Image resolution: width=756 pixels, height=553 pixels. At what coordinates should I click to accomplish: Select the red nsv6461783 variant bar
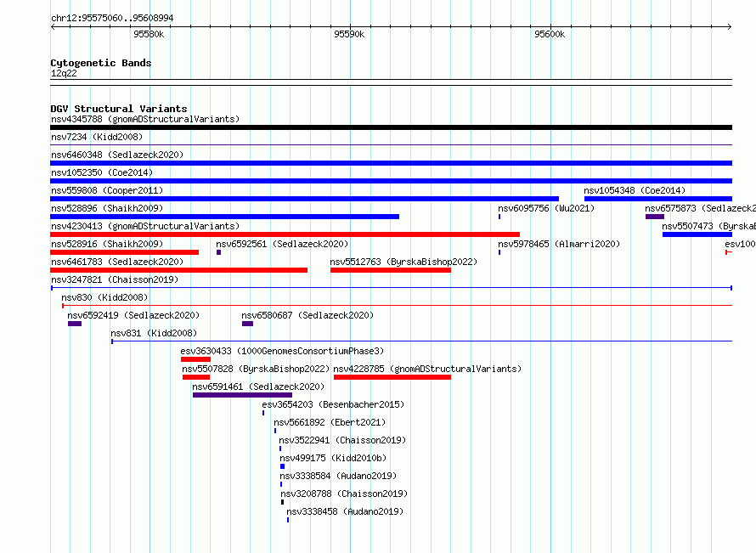click(x=179, y=270)
